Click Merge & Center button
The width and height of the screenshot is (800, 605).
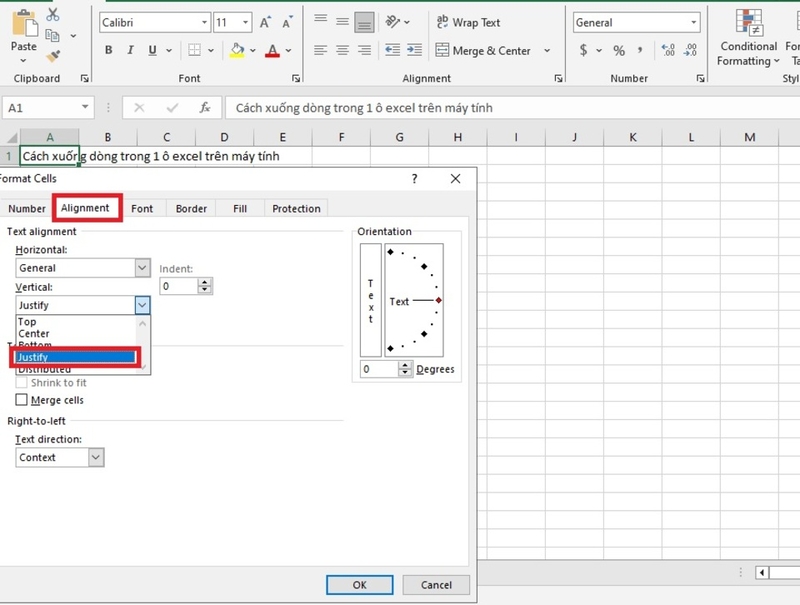pyautogui.click(x=483, y=51)
